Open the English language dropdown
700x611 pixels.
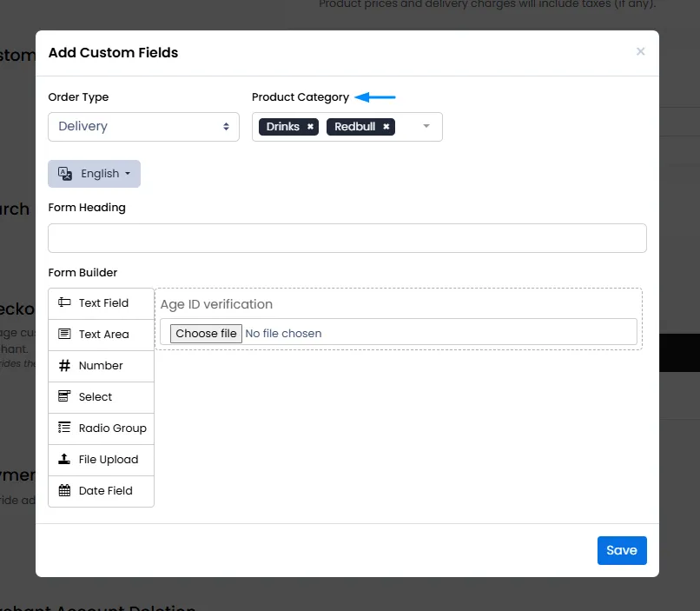94,173
